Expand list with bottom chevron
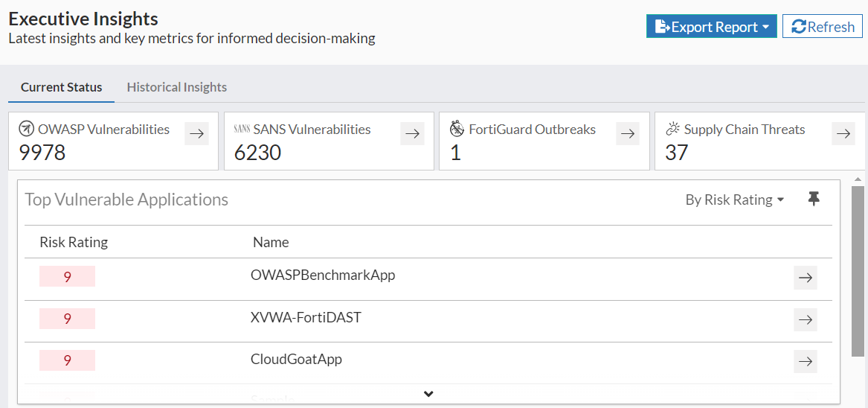Screen dimensions: 868x408 428,394
